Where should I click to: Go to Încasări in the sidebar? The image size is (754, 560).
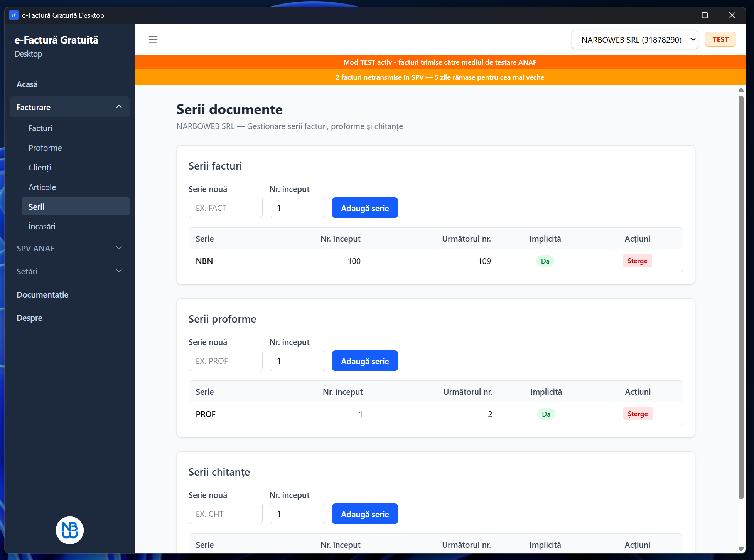coord(42,227)
